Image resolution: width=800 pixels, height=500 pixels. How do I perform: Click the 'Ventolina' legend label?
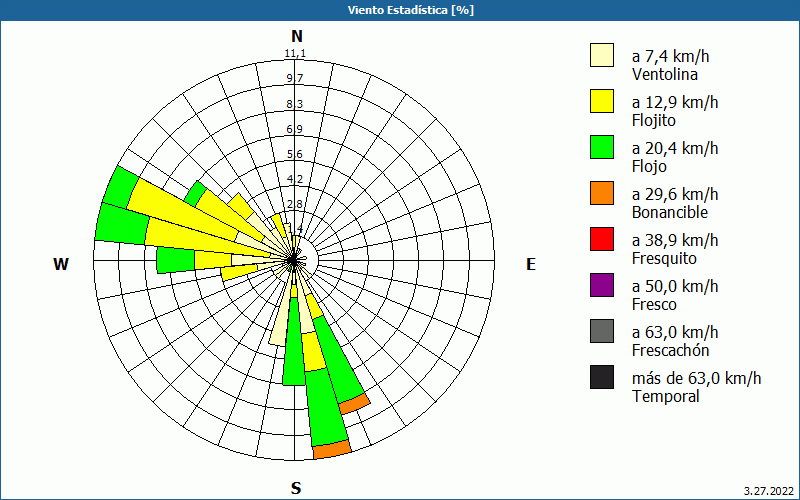pos(665,74)
